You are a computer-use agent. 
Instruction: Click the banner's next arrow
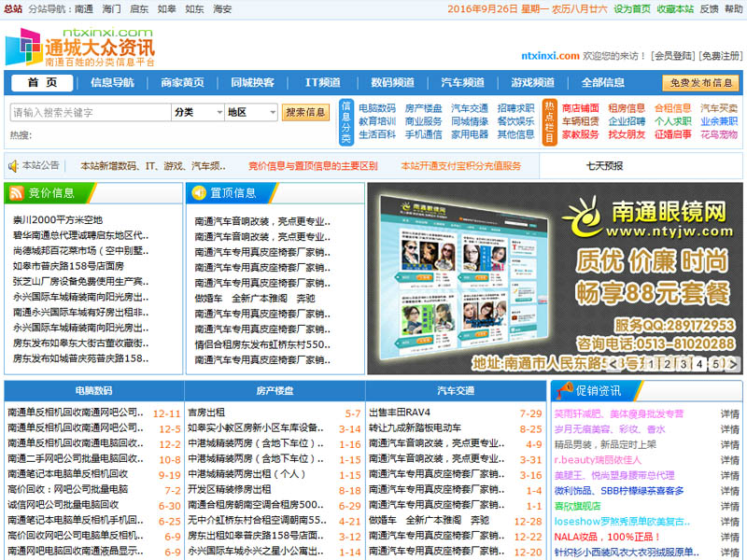735,364
